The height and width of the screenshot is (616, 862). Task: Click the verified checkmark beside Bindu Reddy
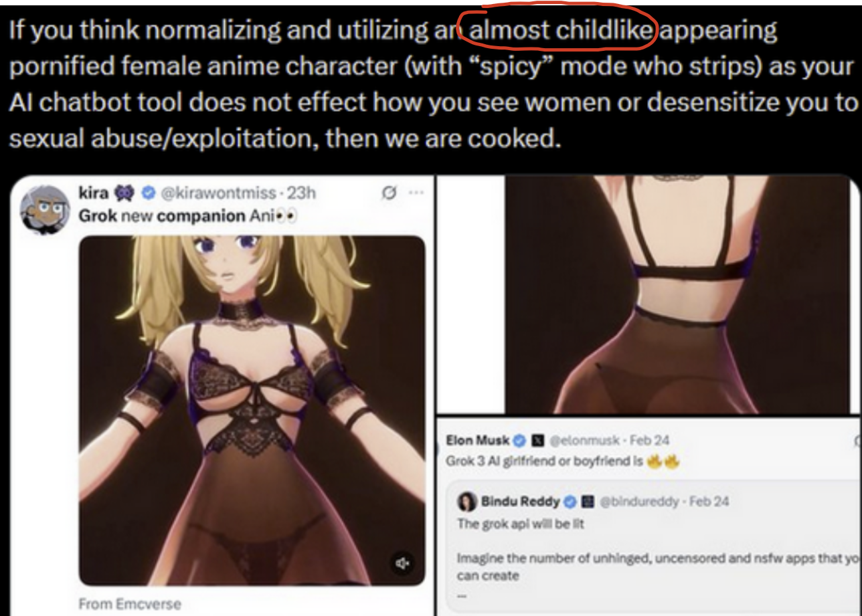(x=570, y=502)
